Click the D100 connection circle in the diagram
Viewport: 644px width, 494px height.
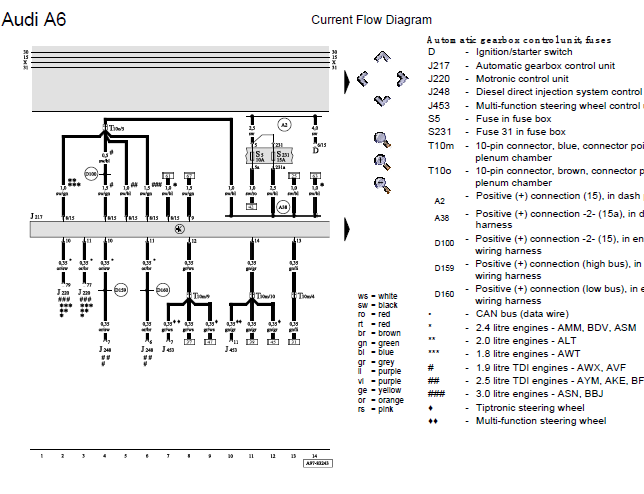(91, 174)
